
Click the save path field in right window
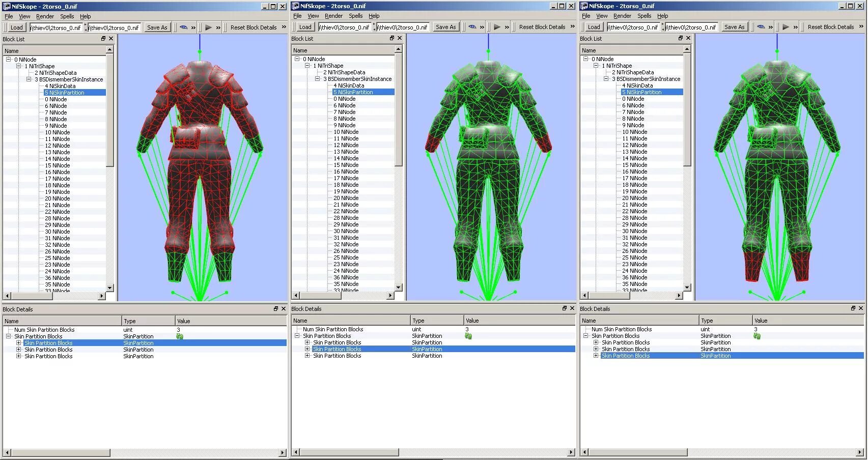tap(692, 27)
